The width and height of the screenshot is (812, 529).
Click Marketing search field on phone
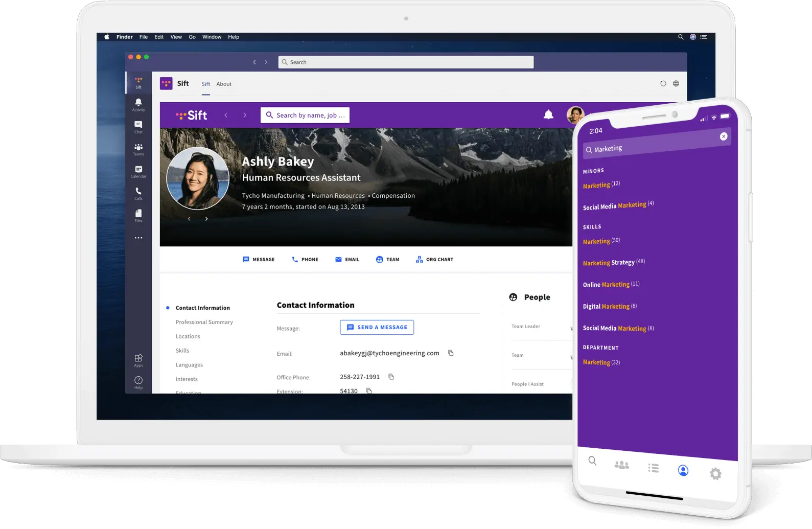657,144
